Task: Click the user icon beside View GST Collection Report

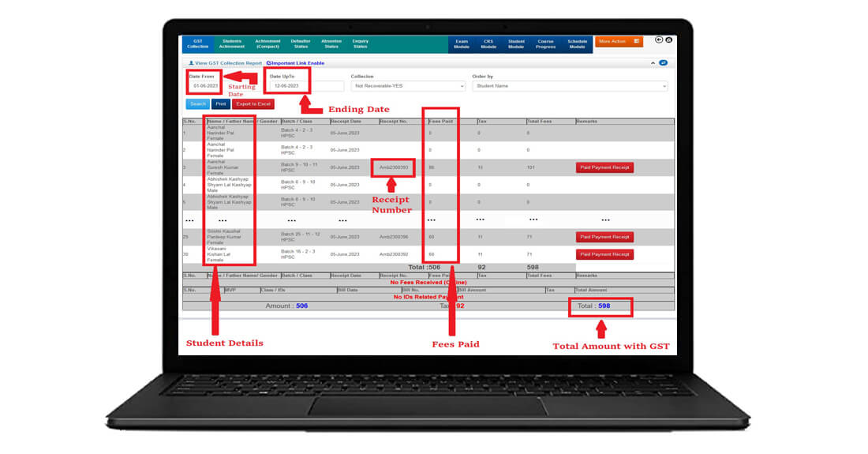Action: [x=190, y=63]
